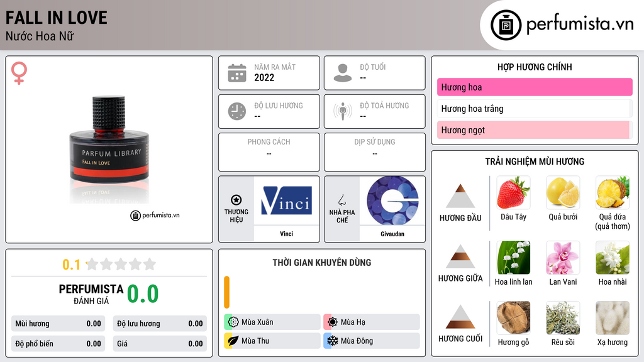Viewport: 644px width, 362px height.
Task: Click the Hương ngọt accord bar
Action: tap(535, 129)
